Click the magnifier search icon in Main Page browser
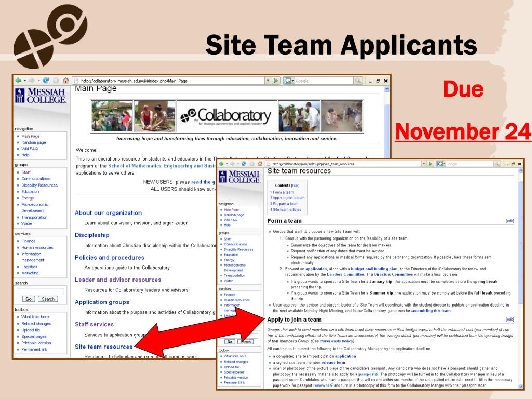This screenshot has width=532, height=399. click(358, 81)
